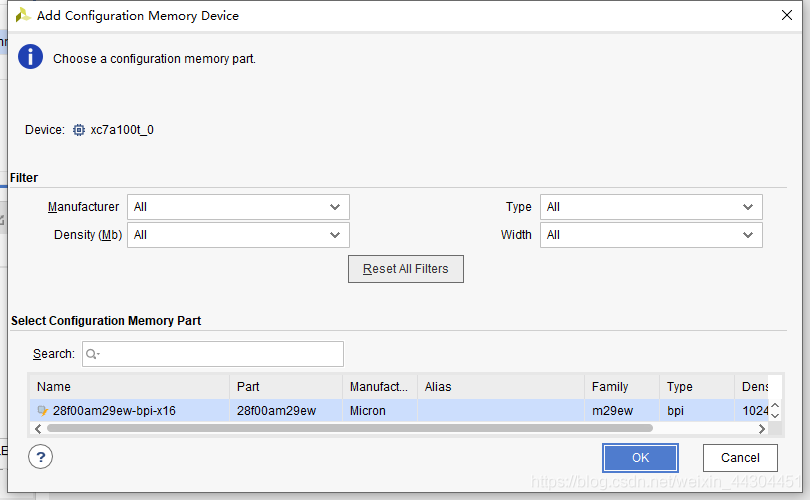Sort table by Part column header
This screenshot has height=500, width=810.
[x=286, y=387]
